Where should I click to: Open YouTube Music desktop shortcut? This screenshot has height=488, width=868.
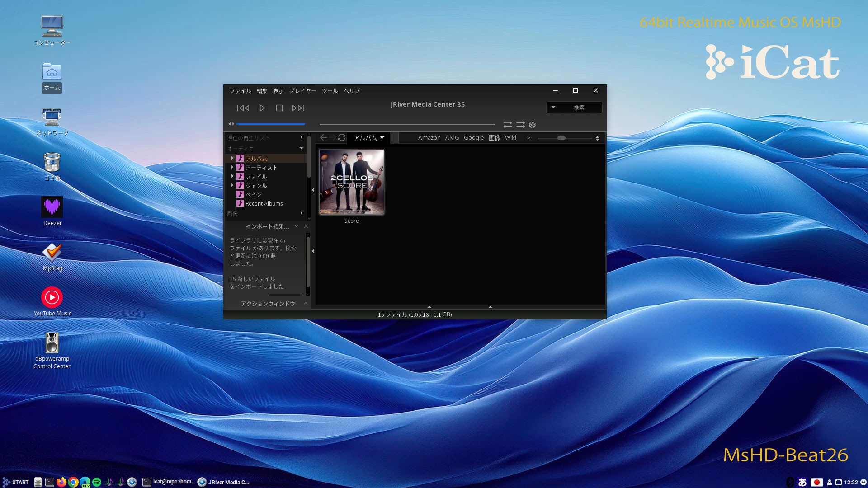click(x=52, y=301)
